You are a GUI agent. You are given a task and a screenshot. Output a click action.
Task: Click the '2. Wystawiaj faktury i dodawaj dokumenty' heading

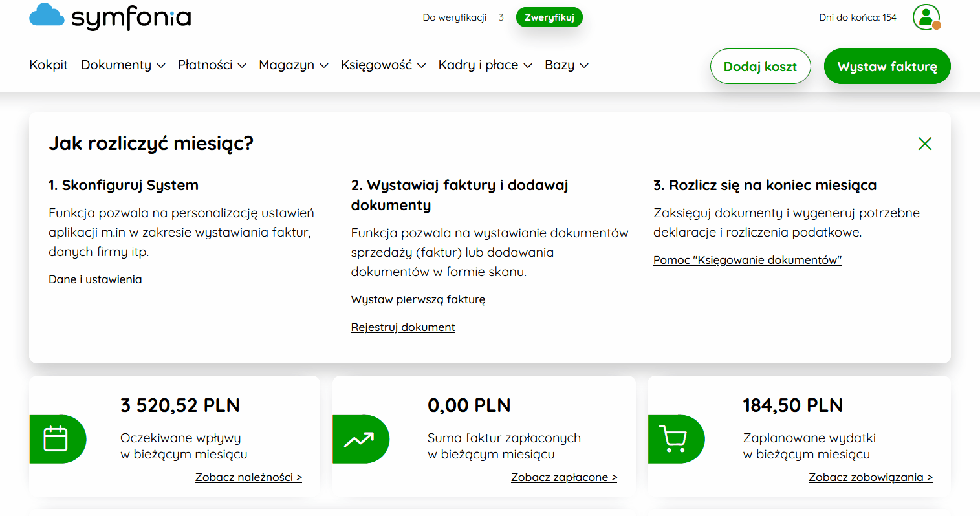click(x=459, y=195)
